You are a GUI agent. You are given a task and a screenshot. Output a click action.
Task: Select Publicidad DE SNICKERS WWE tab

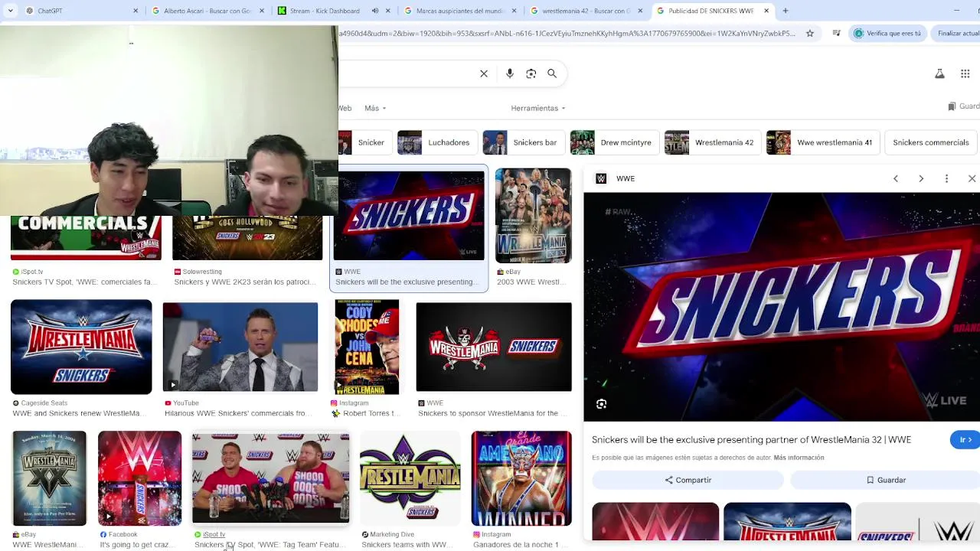coord(712,11)
